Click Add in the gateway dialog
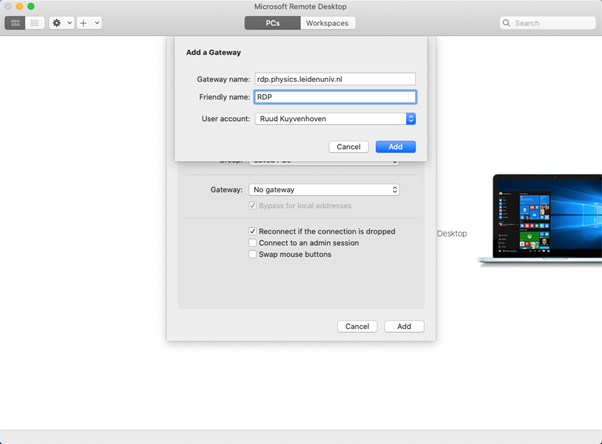 (x=395, y=147)
